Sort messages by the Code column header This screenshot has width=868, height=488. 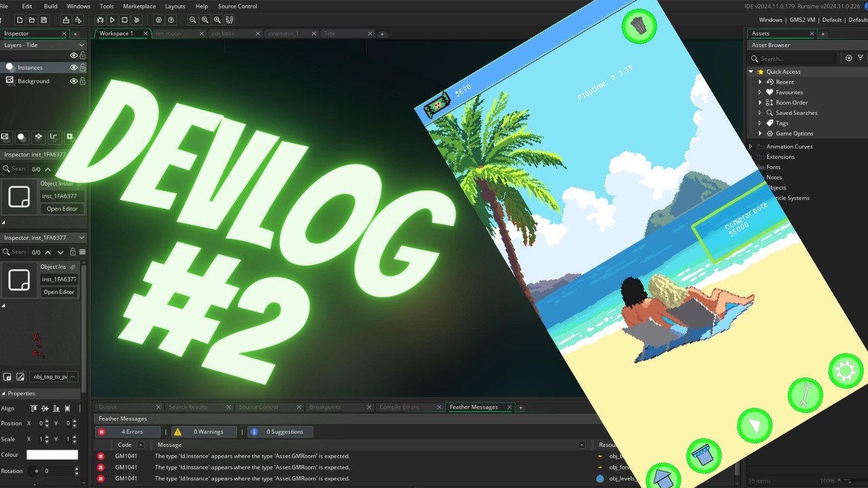(125, 445)
